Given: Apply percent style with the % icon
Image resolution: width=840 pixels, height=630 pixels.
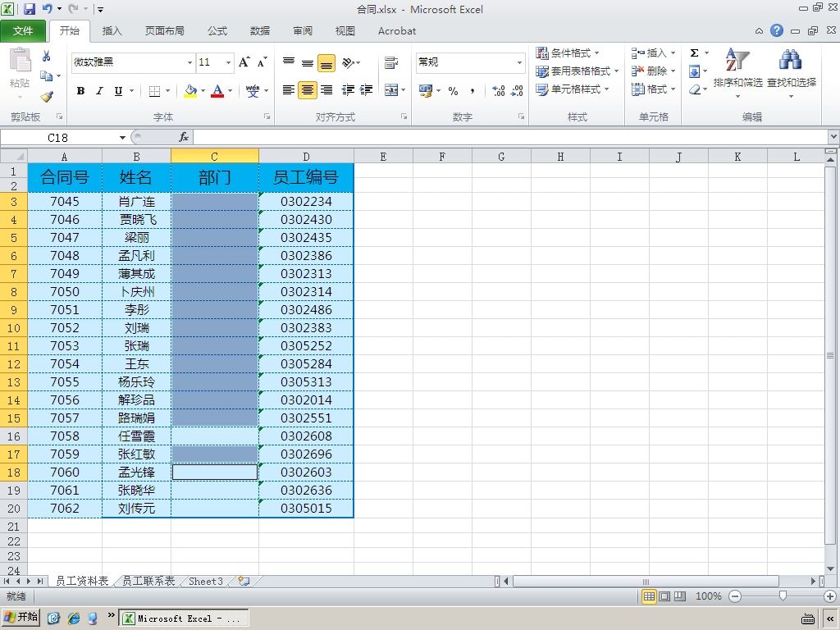Looking at the screenshot, I should (453, 90).
